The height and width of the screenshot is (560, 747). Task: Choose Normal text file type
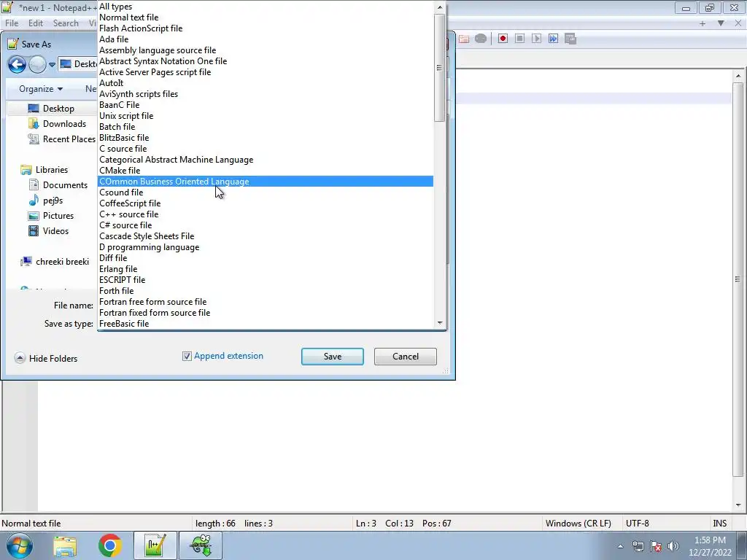[x=266, y=17]
